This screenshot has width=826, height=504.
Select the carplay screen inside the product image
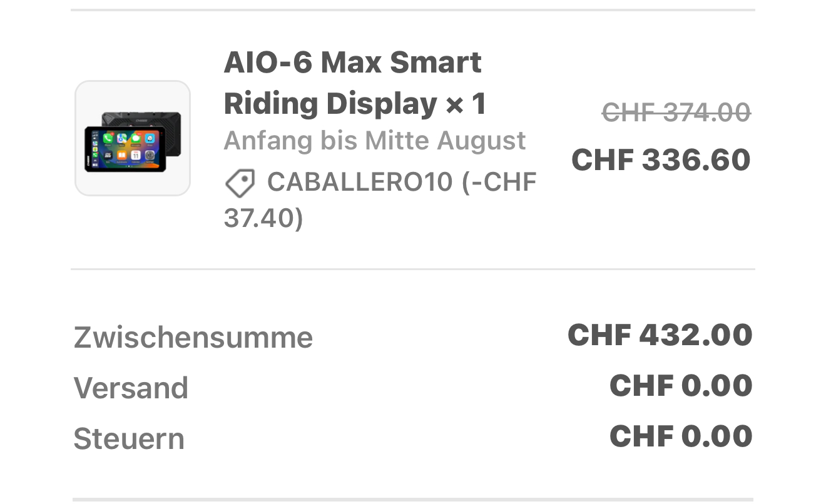point(125,149)
